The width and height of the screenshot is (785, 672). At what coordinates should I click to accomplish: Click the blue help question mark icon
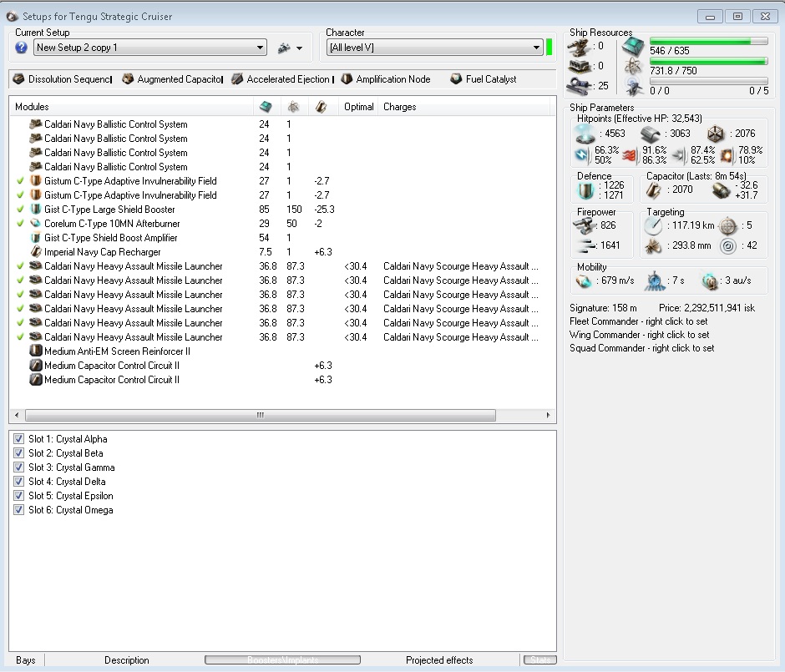[22, 48]
